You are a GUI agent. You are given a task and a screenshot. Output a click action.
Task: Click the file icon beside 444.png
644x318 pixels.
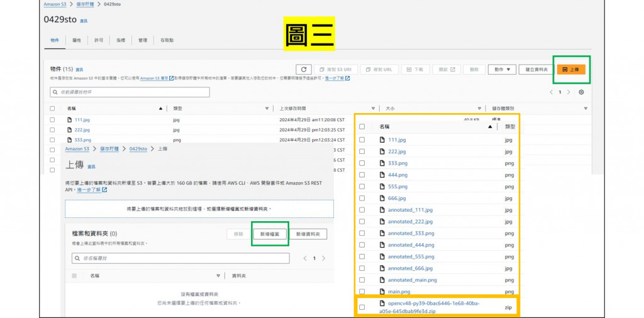coord(382,175)
